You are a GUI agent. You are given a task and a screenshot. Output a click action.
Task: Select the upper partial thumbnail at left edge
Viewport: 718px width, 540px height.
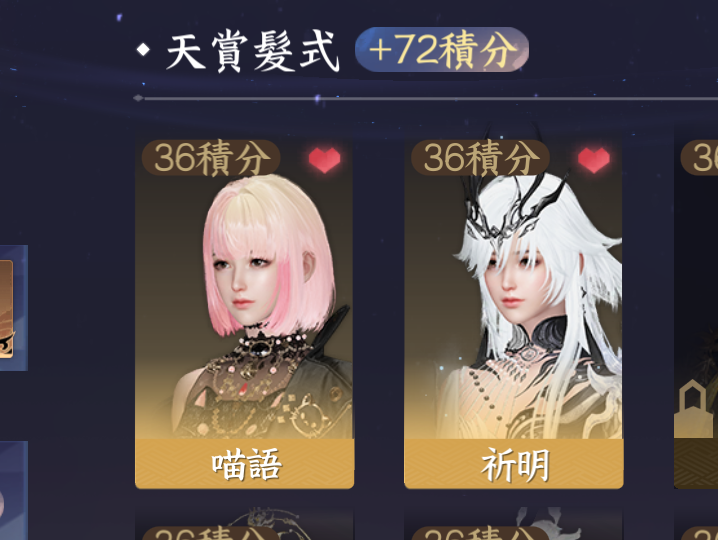14,308
